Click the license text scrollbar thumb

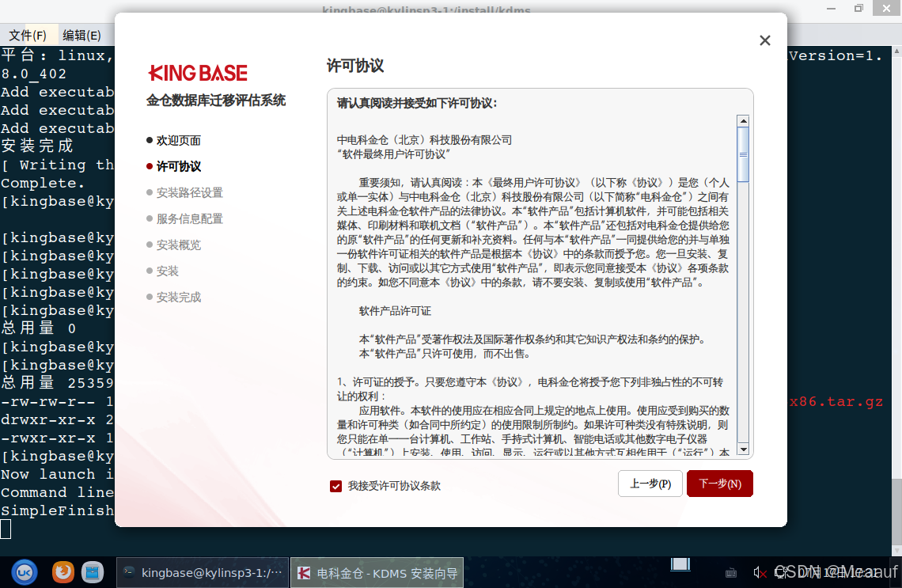tap(743, 154)
